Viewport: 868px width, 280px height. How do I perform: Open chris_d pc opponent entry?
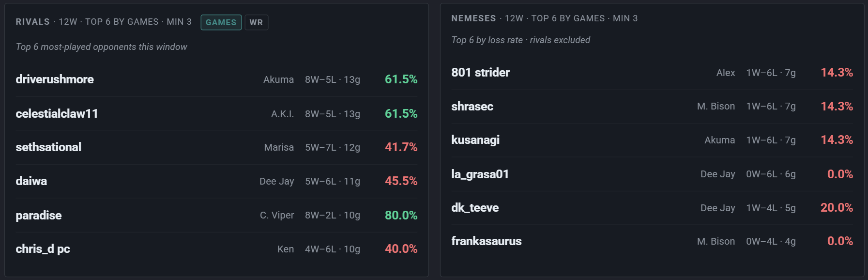click(216, 249)
